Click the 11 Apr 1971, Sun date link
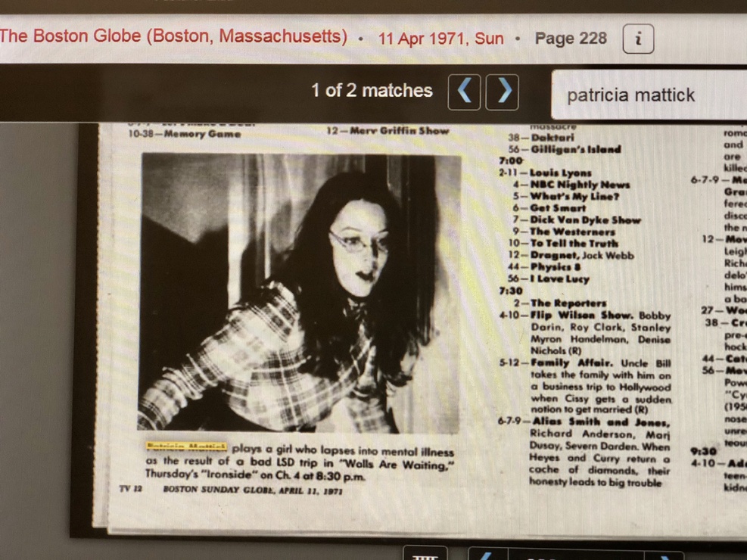Image resolution: width=747 pixels, height=560 pixels. (440, 39)
